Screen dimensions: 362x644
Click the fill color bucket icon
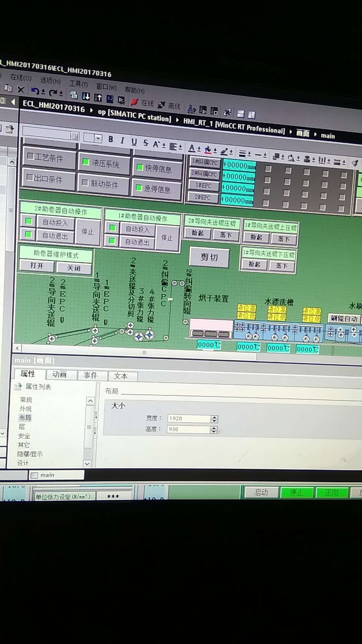[x=208, y=150]
